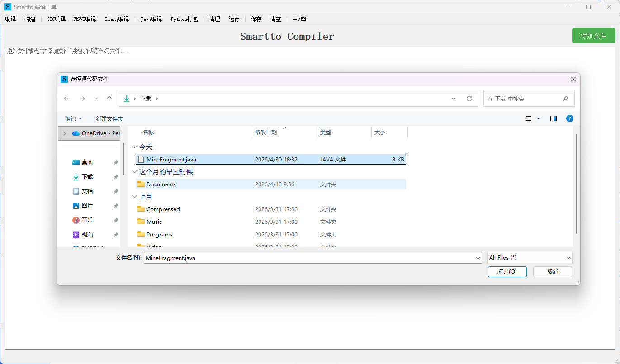Screen dimensions: 620x364
Task: Expand address bar history dropdown
Action: click(x=454, y=99)
